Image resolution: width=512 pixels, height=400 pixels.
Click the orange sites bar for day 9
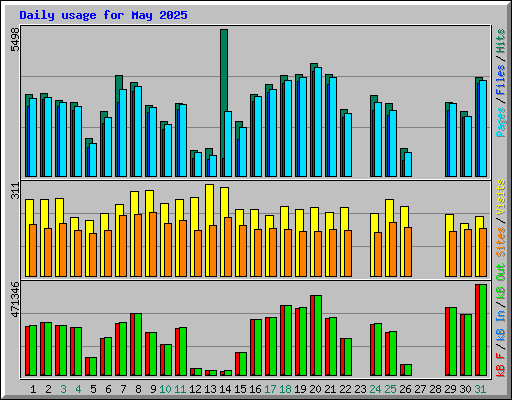coord(153,244)
